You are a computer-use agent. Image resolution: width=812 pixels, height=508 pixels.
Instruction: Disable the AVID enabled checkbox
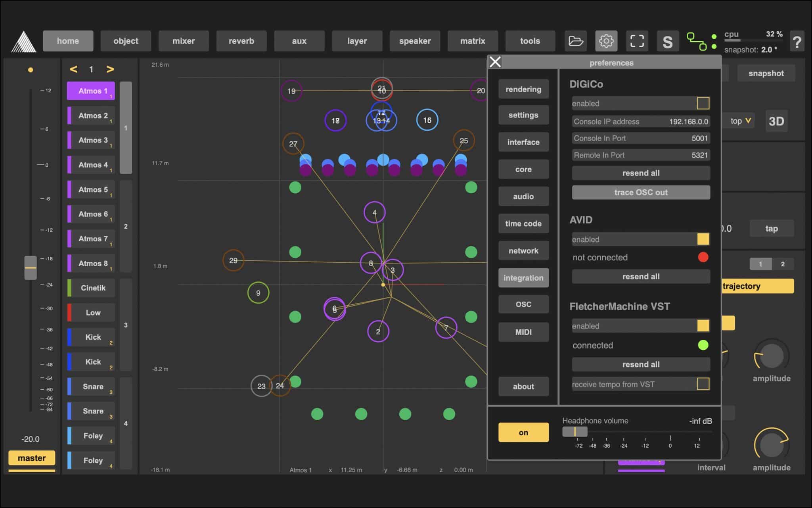pyautogui.click(x=703, y=239)
